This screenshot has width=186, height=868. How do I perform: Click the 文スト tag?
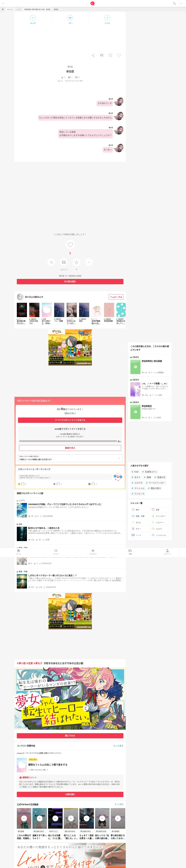pos(136,477)
